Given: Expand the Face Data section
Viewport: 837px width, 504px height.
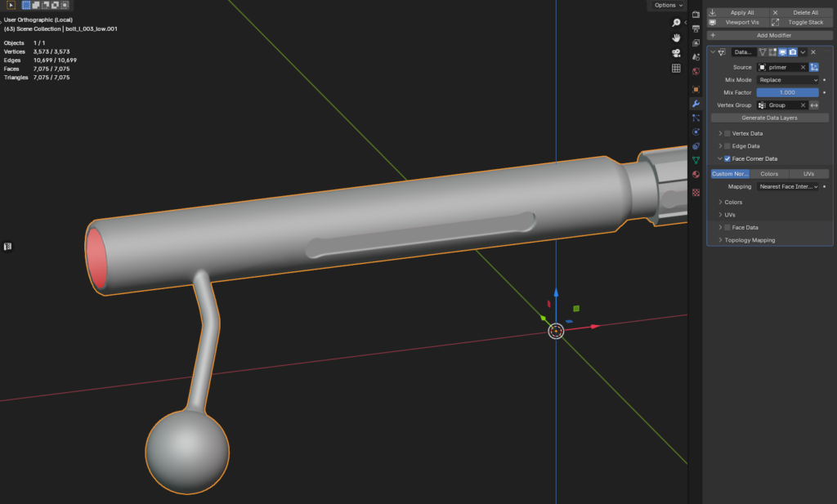Looking at the screenshot, I should pyautogui.click(x=720, y=228).
